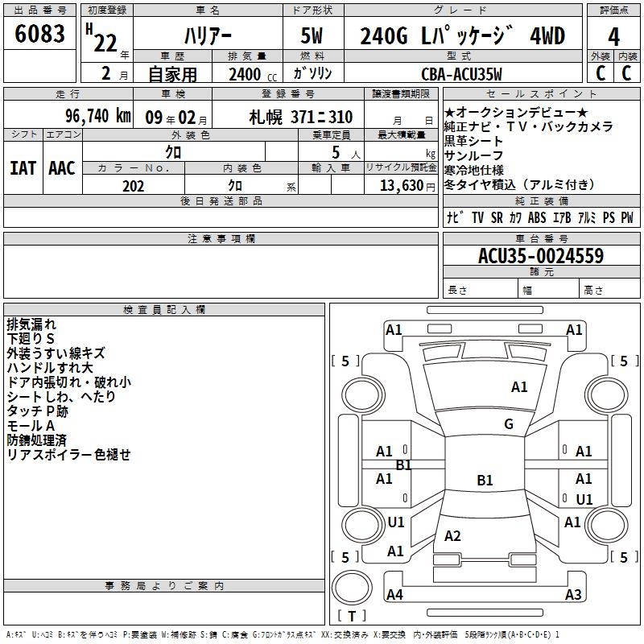Select the overall grade score 4
The image size is (644, 644).
click(x=613, y=36)
